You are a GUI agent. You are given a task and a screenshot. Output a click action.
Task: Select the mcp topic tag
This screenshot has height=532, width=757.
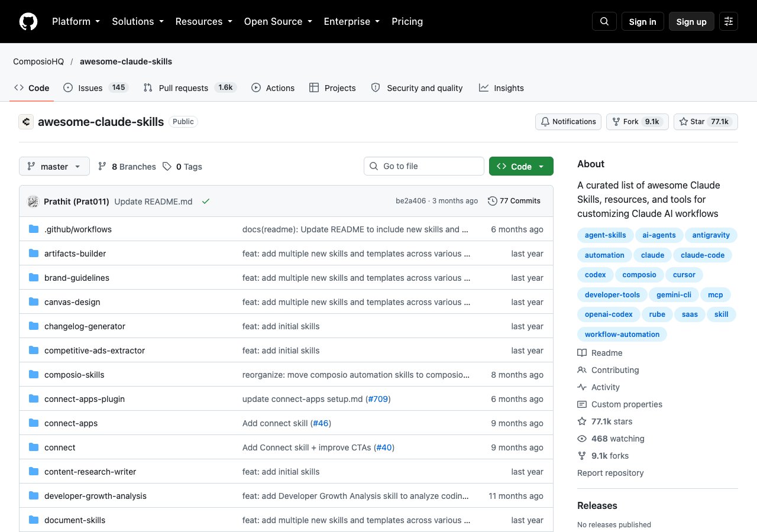coord(716,294)
